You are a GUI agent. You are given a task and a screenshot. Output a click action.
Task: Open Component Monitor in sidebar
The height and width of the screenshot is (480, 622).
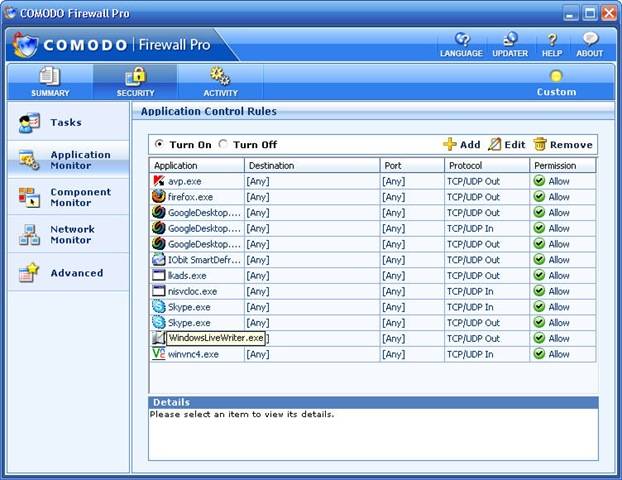tap(68, 197)
